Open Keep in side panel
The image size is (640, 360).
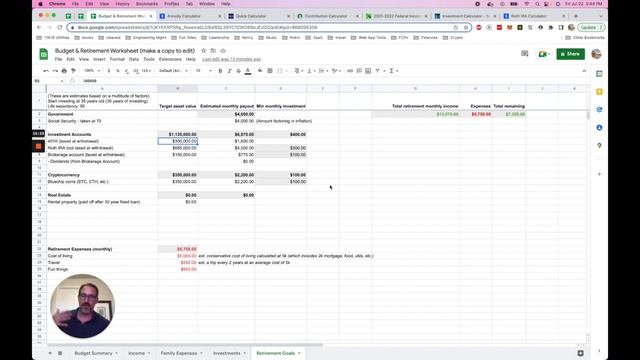click(x=599, y=92)
